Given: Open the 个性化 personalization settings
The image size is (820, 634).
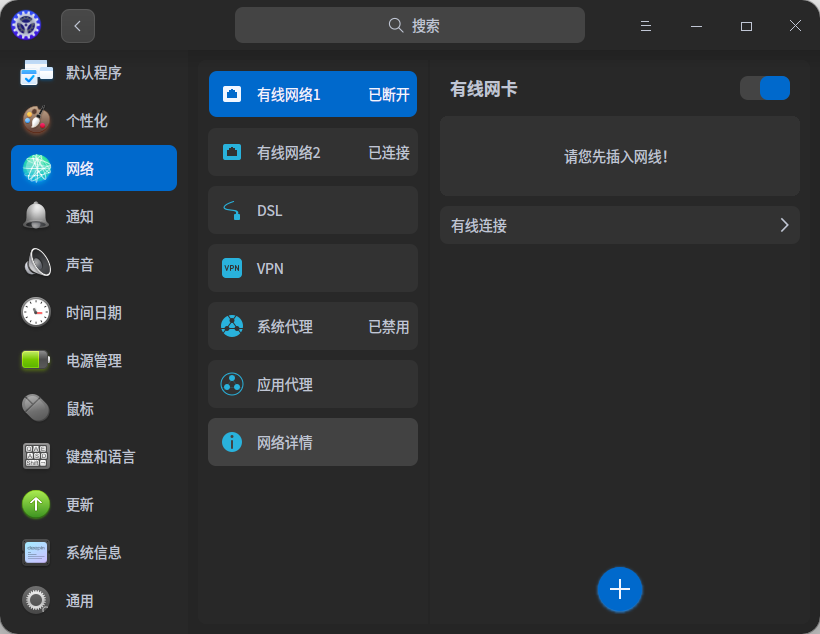Looking at the screenshot, I should [94, 120].
